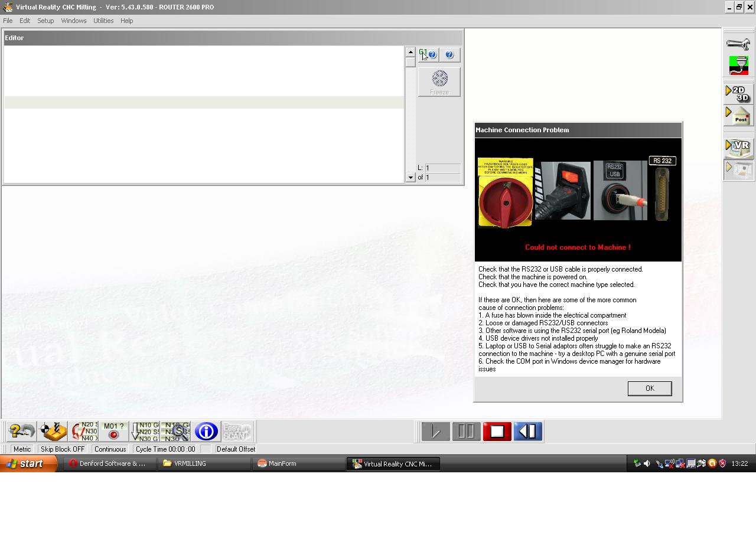Switch to VRMILLING folder taskbar button
The image size is (756, 539).
tap(204, 463)
